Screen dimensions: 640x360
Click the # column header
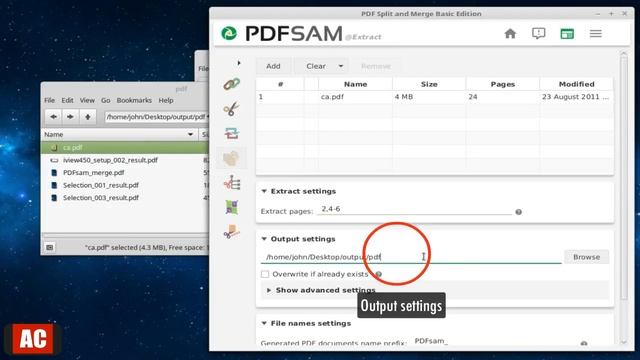pos(280,84)
